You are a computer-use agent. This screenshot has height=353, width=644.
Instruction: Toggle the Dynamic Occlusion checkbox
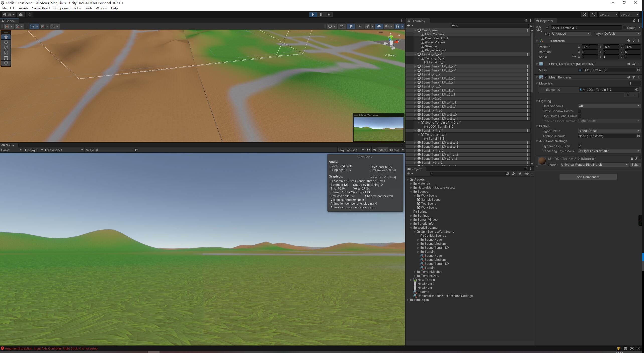(580, 146)
